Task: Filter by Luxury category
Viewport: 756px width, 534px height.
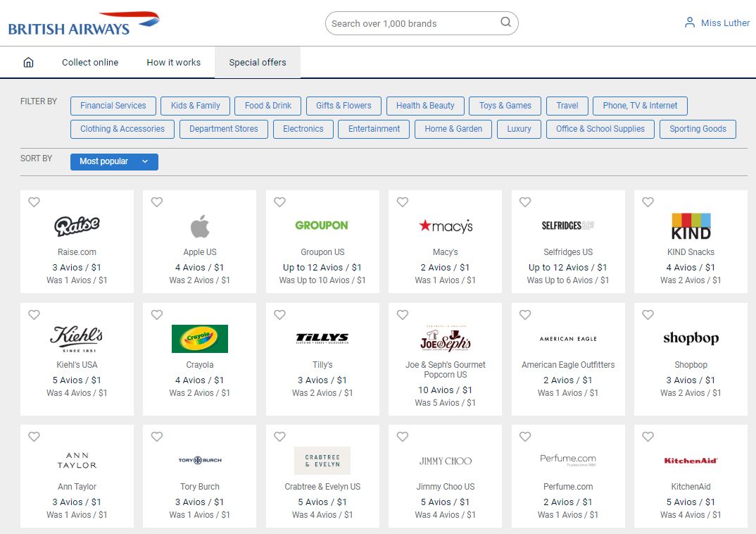Action: pos(519,129)
